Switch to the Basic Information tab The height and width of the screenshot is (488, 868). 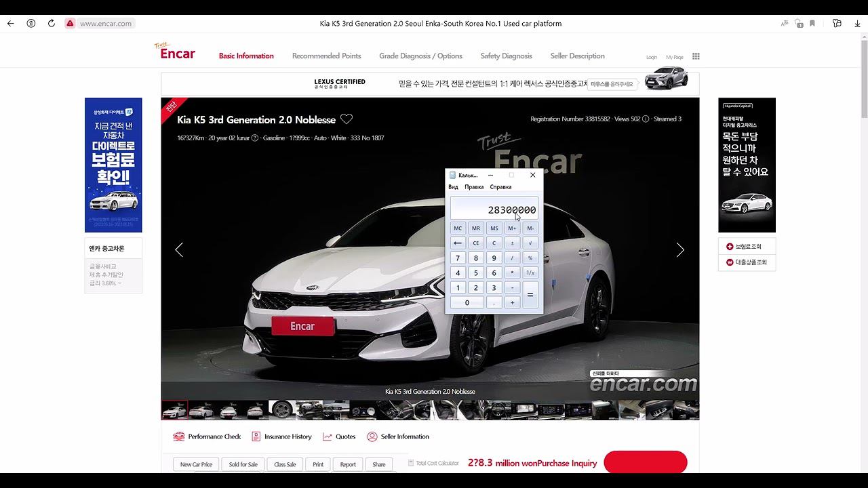246,56
